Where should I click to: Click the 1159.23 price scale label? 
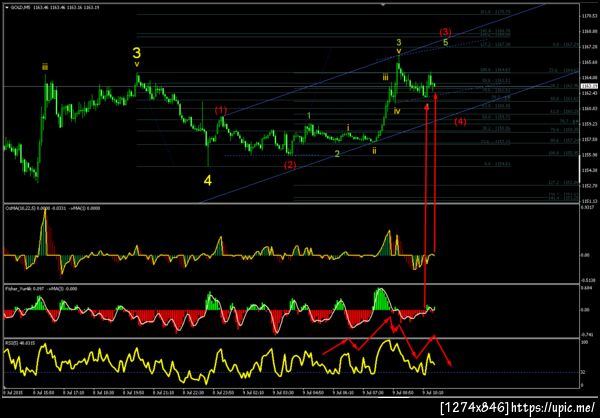[x=592, y=124]
